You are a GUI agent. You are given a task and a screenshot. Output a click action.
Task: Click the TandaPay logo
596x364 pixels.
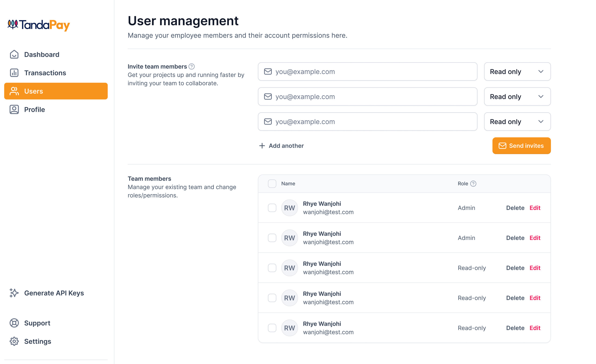pyautogui.click(x=39, y=25)
